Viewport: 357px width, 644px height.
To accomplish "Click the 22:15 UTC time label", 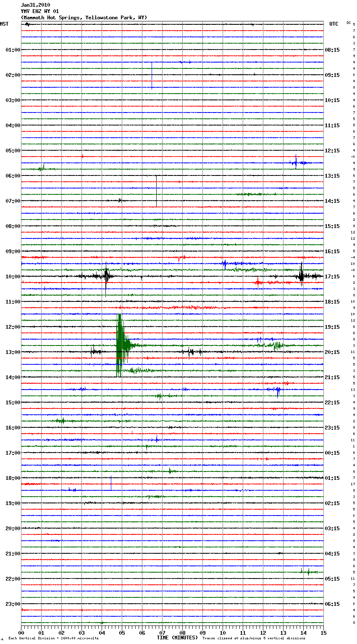I will click(332, 403).
